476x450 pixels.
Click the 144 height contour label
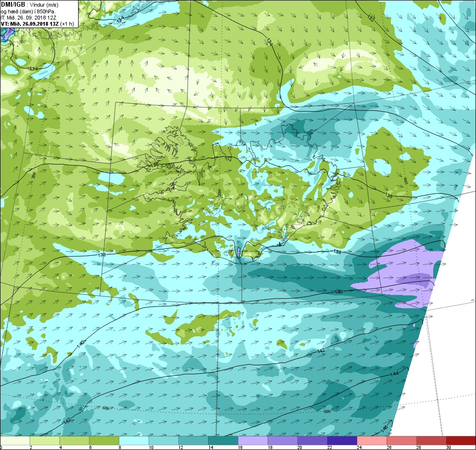(394, 374)
